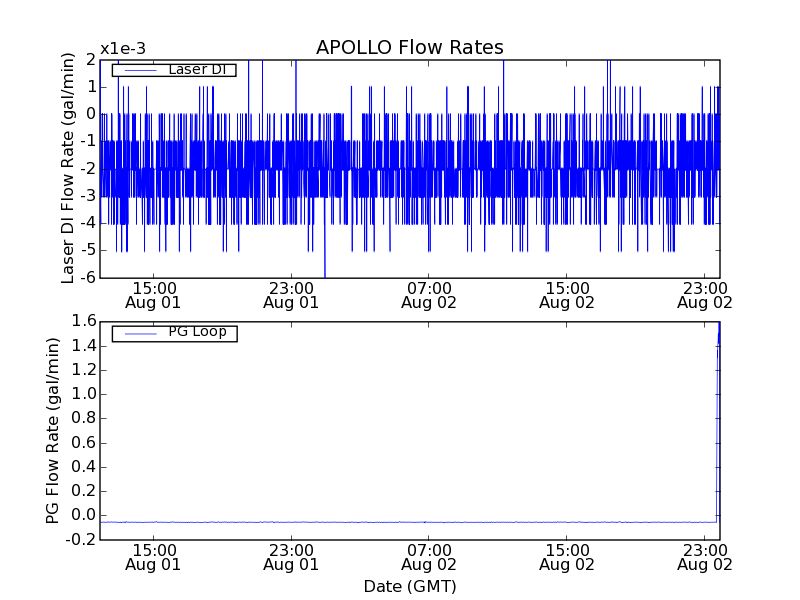Click y-tick "-2" on the Laser DI plot
This screenshot has height=600, width=800.
88,169
